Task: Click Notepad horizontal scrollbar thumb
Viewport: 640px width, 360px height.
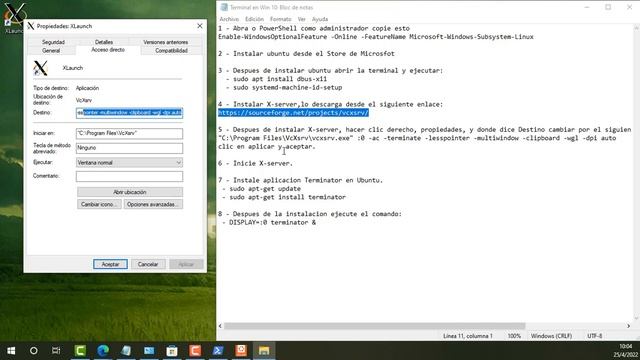Action: coord(374,326)
